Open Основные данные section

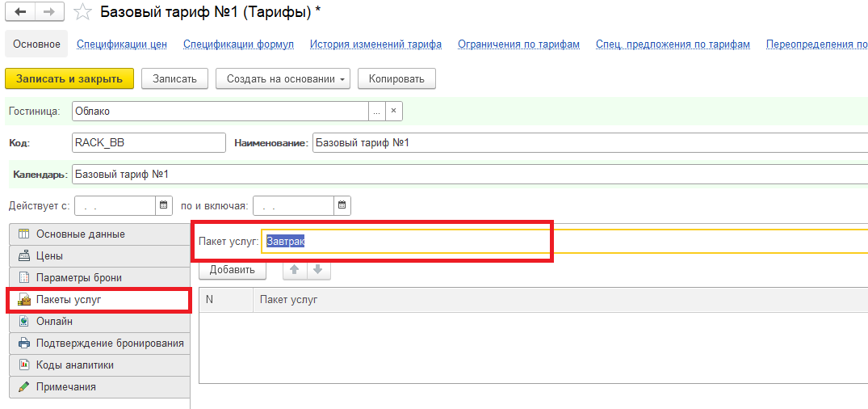[99, 234]
